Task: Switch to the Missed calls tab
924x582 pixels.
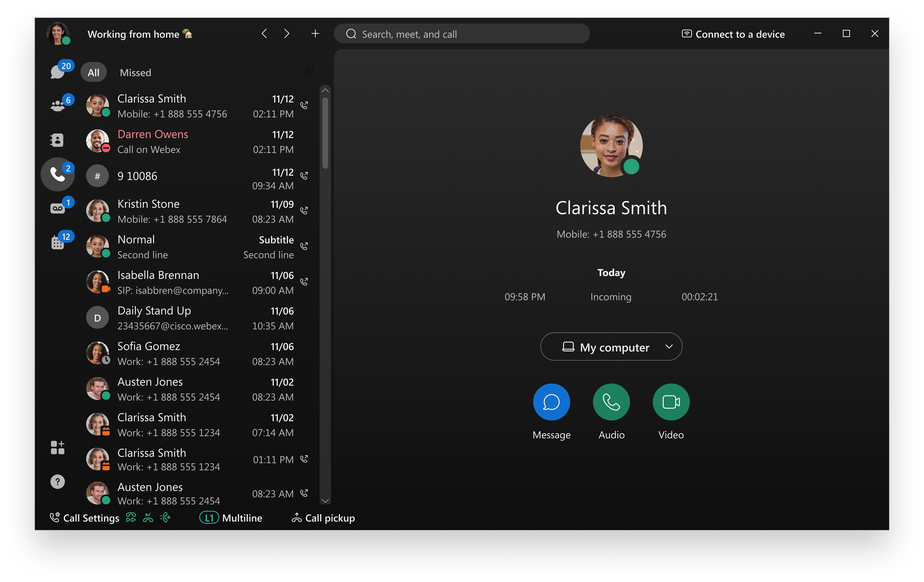Action: (x=135, y=72)
